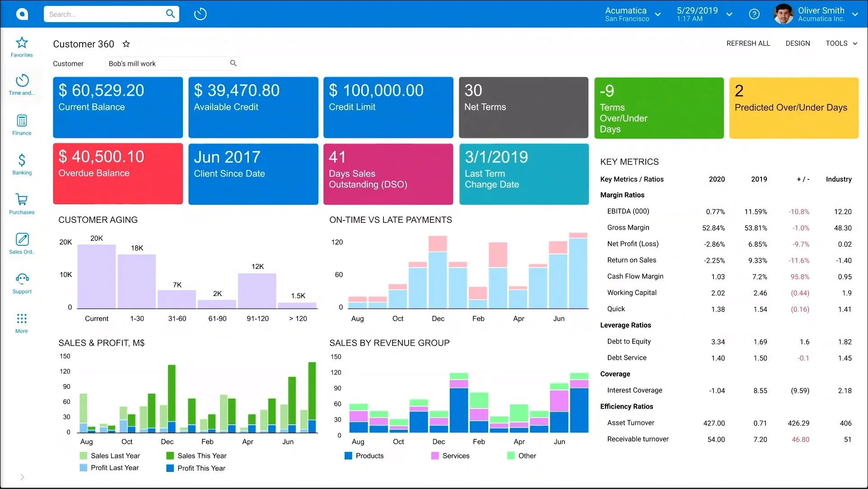The image size is (868, 489).
Task: Open Support headset icon
Action: click(22, 279)
